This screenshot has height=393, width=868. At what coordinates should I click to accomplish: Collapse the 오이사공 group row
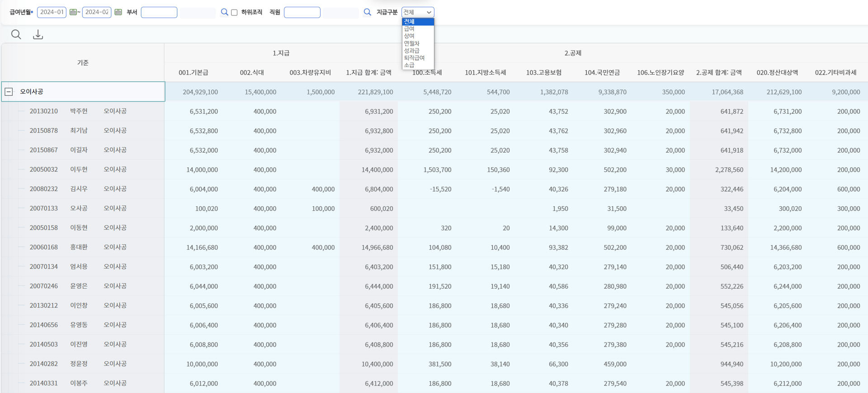(x=9, y=92)
